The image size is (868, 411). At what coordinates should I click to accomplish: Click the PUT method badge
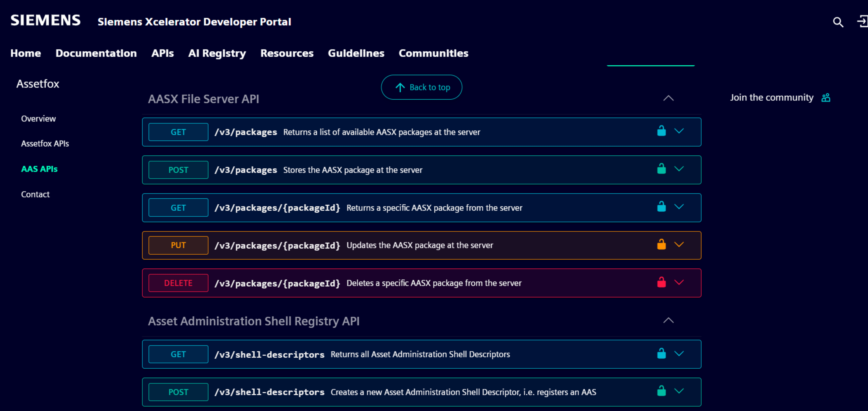click(x=178, y=245)
